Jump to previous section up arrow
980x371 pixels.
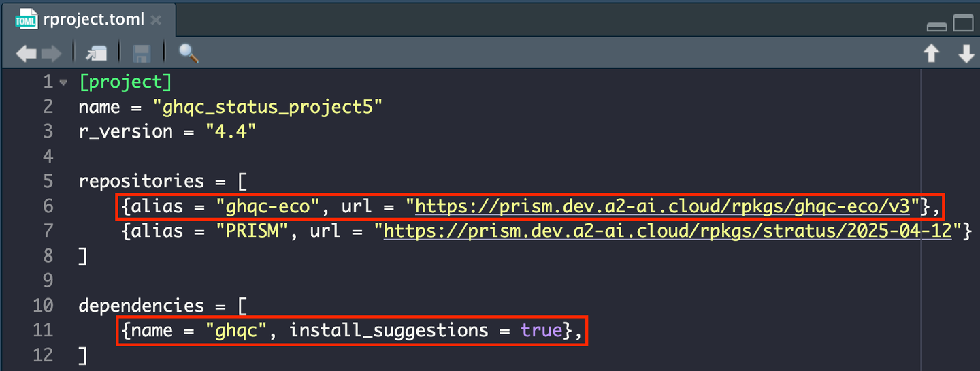pyautogui.click(x=931, y=54)
